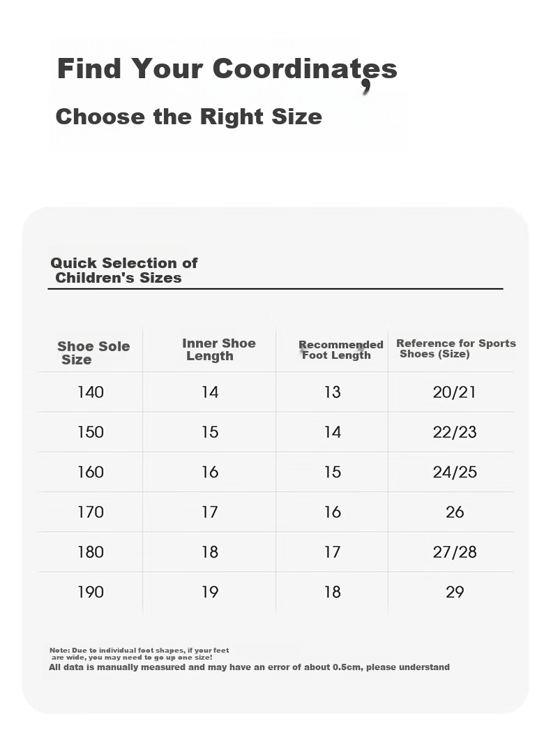Click the 27/28 sports shoe size cell
The width and height of the screenshot is (551, 756).
point(454,553)
